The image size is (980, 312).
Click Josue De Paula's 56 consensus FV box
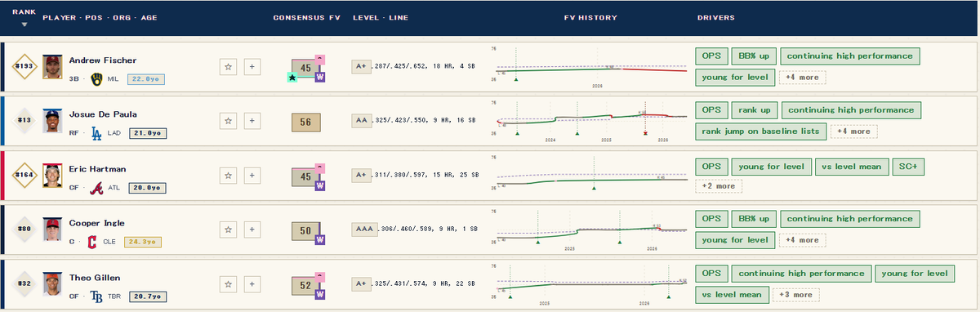pos(306,122)
